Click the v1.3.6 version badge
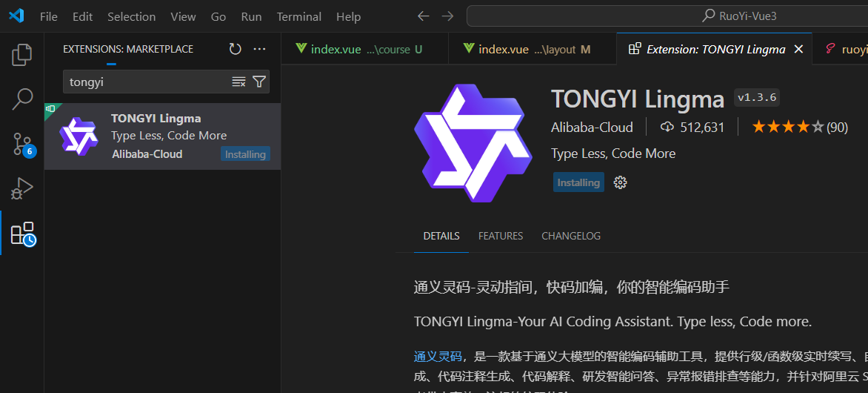 pyautogui.click(x=757, y=98)
